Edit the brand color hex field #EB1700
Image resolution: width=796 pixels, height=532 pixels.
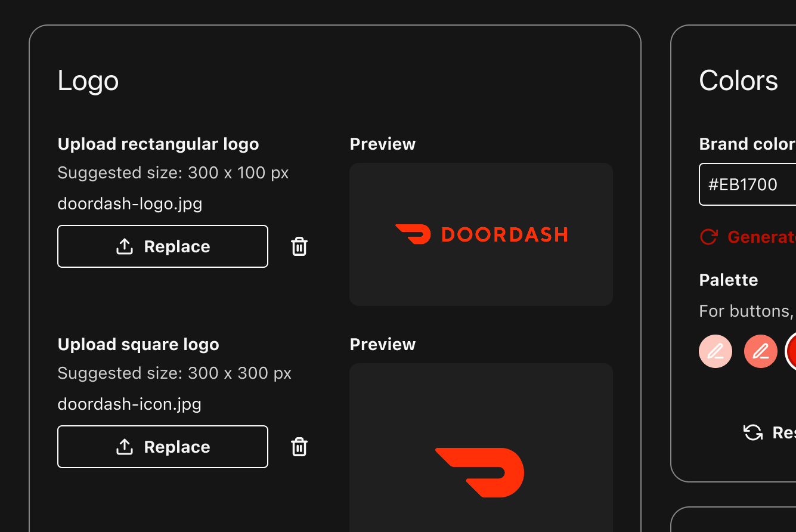(x=748, y=184)
